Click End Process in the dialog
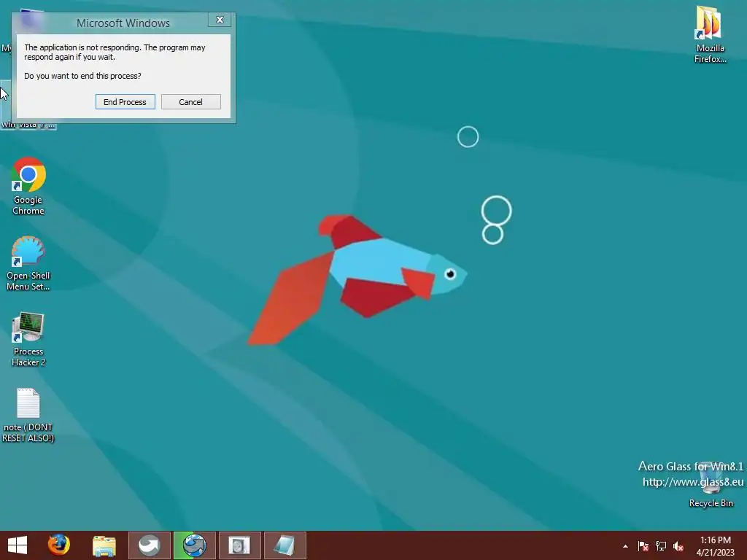Viewport: 747px width, 560px height. [x=125, y=102]
